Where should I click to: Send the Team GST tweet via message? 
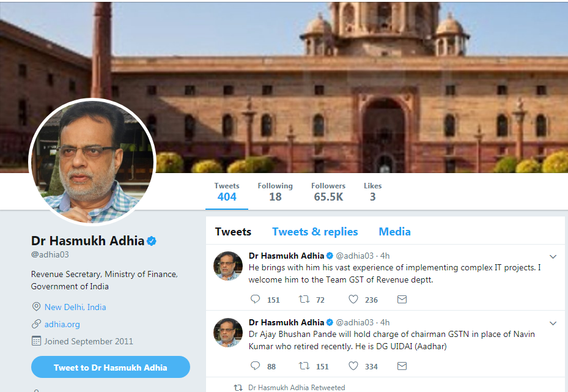[402, 299]
